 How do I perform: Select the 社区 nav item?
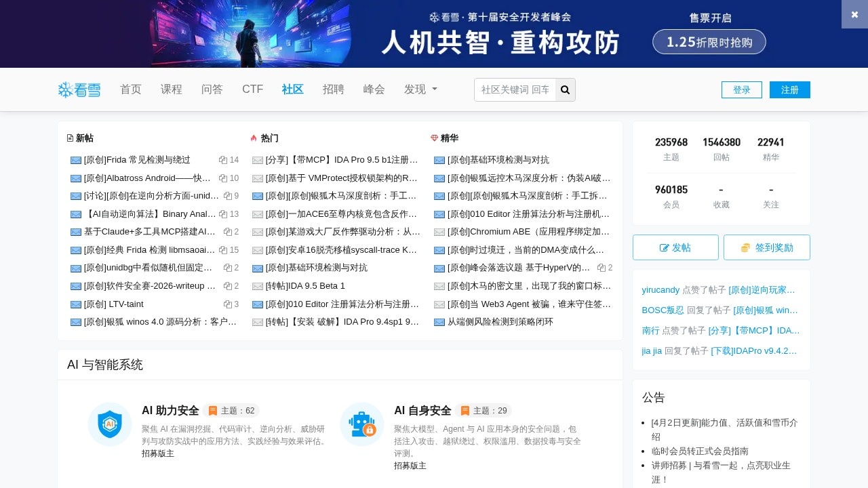293,89
